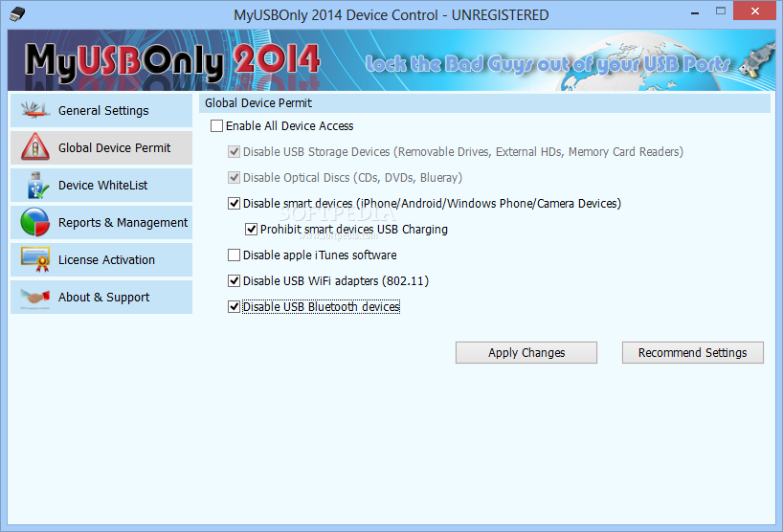Uncheck Prohibit smart devices USB Charging

pyautogui.click(x=251, y=229)
